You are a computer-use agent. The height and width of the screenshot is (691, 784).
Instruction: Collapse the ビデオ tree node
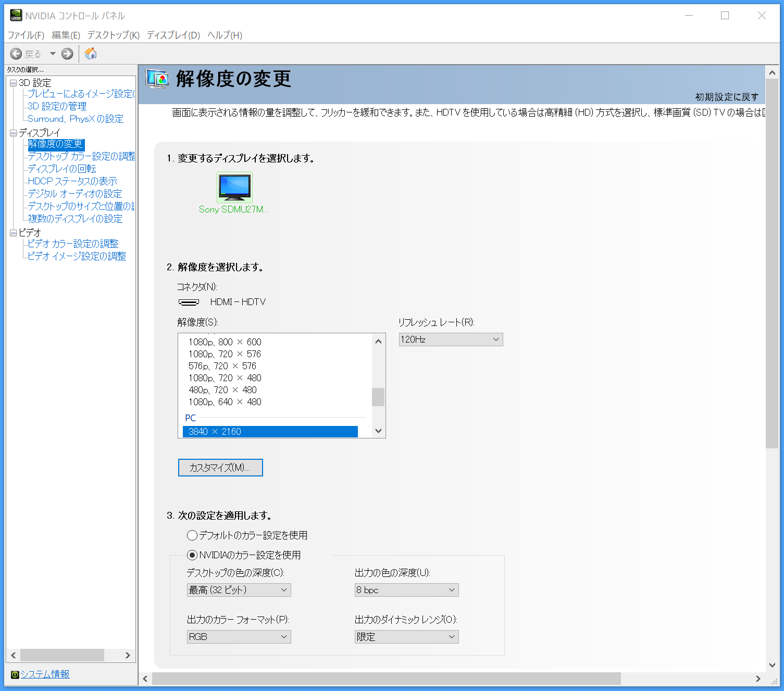coord(14,233)
